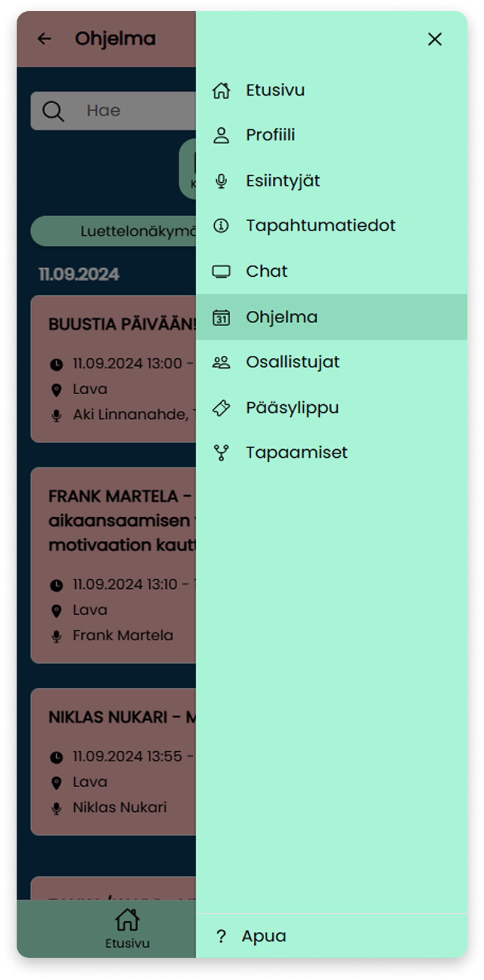484x980 pixels.
Task: Open Chat via its screen icon
Action: point(220,271)
